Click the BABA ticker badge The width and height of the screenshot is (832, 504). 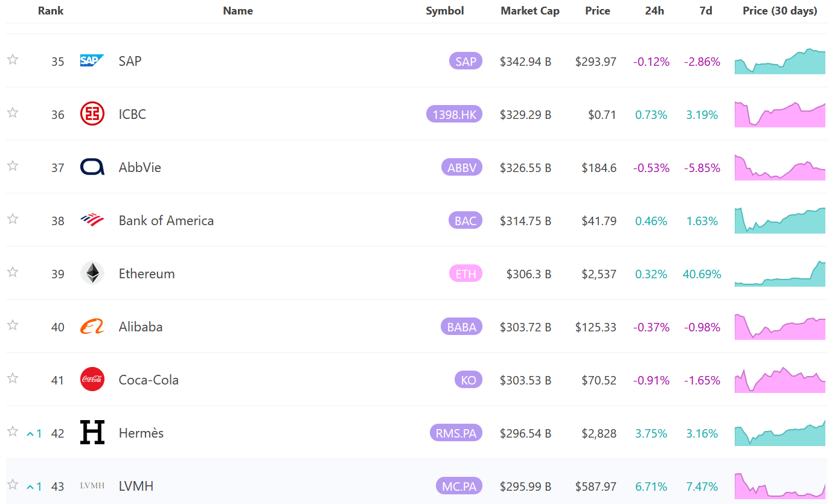point(461,327)
